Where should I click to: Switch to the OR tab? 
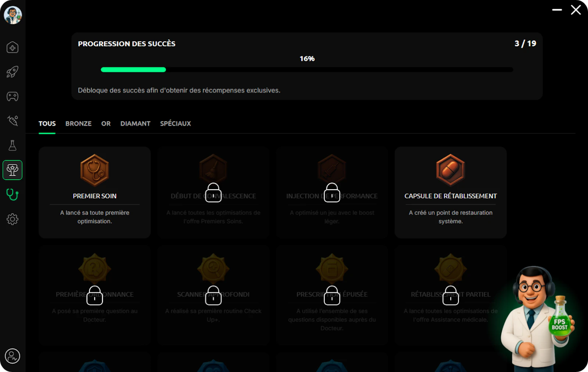106,124
